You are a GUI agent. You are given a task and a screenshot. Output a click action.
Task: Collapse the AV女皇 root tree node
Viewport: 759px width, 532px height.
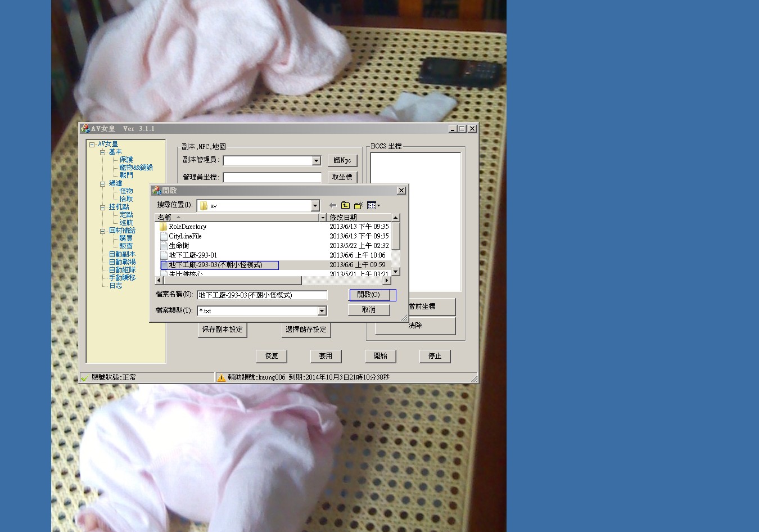click(x=92, y=145)
